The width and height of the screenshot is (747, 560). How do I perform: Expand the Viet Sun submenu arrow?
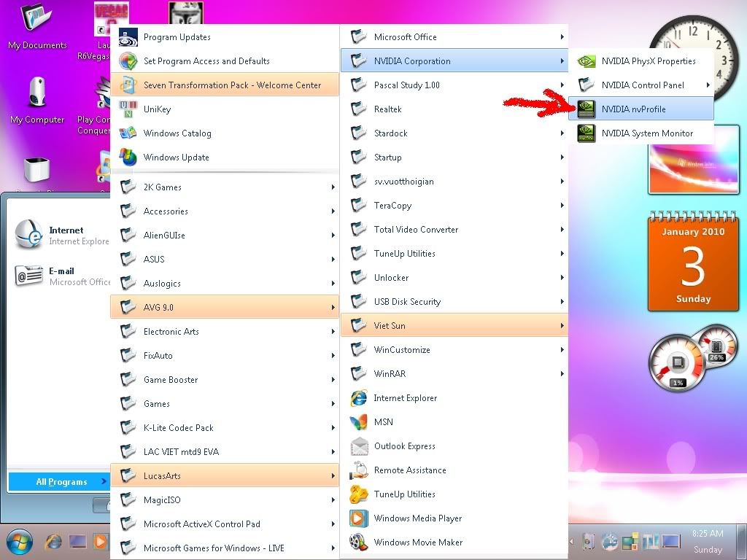click(562, 326)
